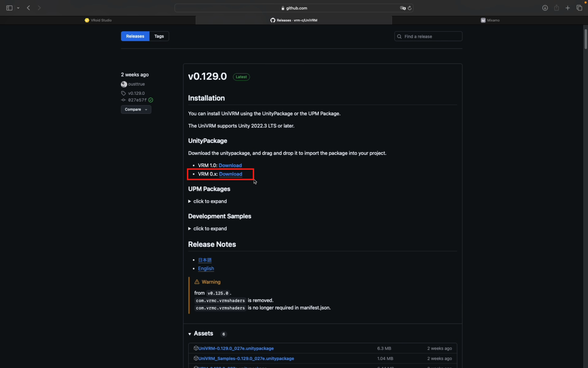Click the browser back arrow

[x=28, y=8]
